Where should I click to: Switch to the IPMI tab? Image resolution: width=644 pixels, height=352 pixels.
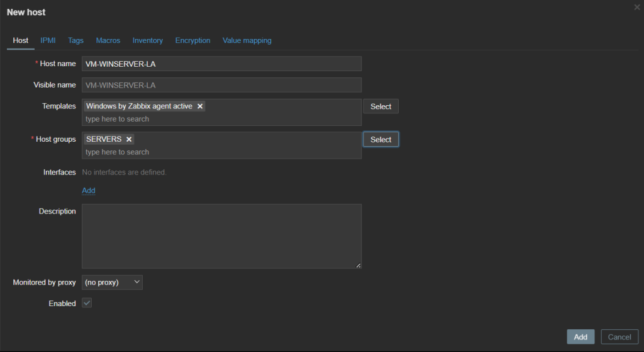pyautogui.click(x=48, y=40)
